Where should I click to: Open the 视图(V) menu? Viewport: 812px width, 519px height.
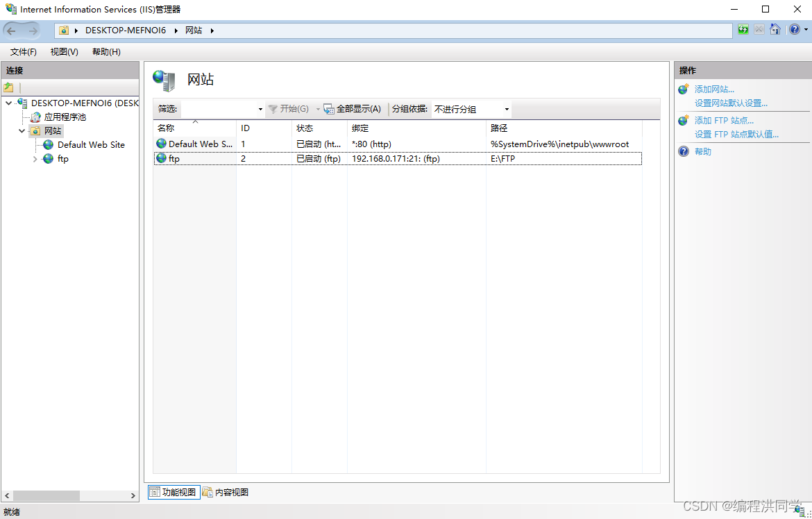[64, 52]
